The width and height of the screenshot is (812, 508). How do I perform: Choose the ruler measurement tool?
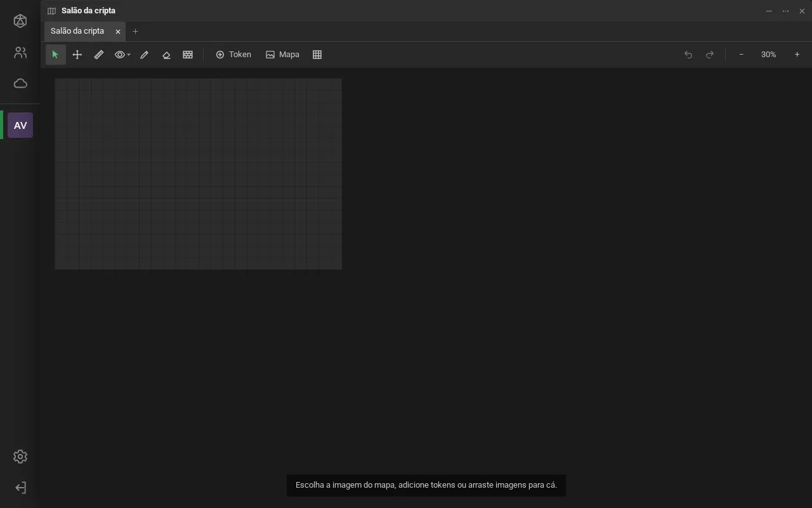99,55
